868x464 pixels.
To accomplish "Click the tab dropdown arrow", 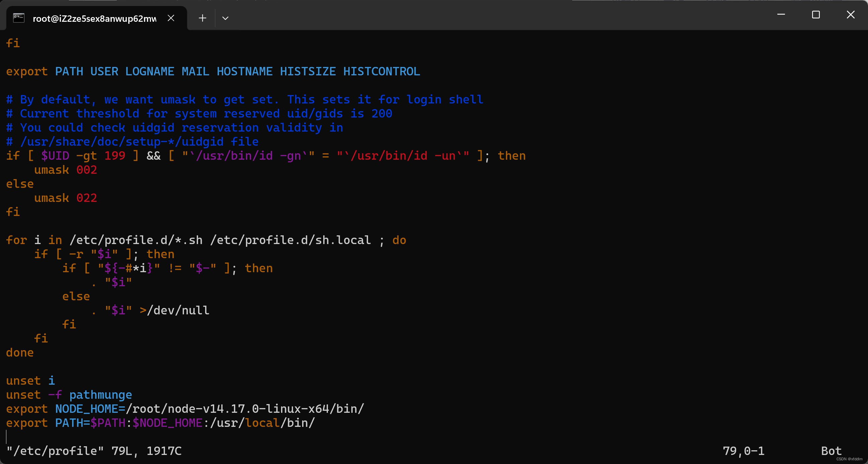I will pos(226,18).
